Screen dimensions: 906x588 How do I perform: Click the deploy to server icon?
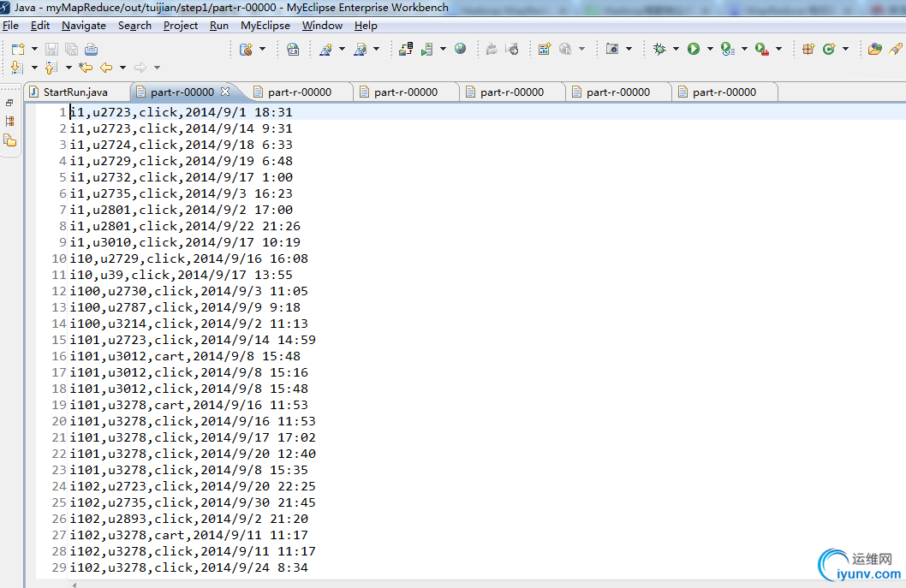406,49
